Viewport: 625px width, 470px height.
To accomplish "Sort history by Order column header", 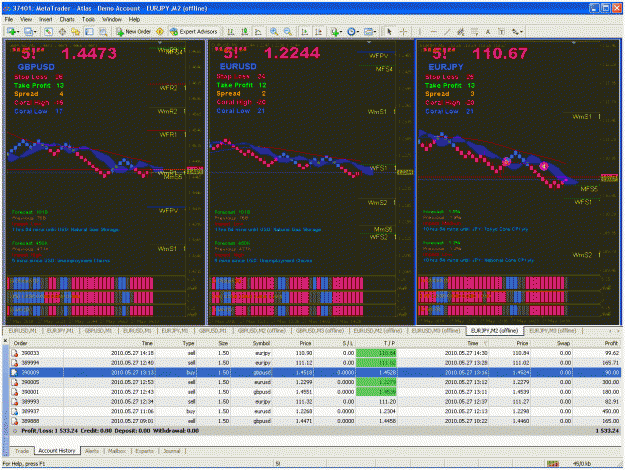I will coord(37,343).
